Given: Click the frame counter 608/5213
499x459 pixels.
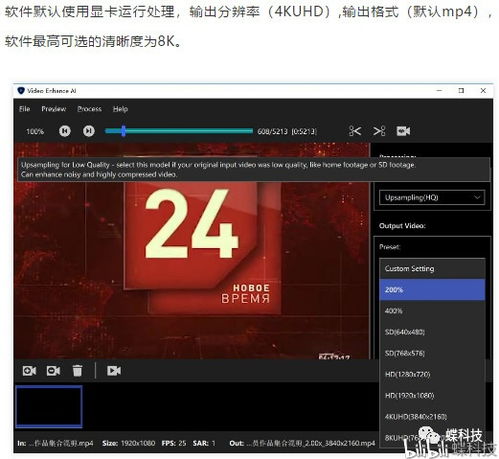Looking at the screenshot, I should point(272,131).
